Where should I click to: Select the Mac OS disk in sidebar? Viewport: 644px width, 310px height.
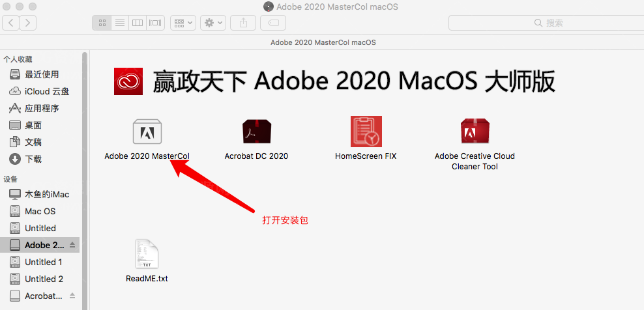(x=39, y=211)
